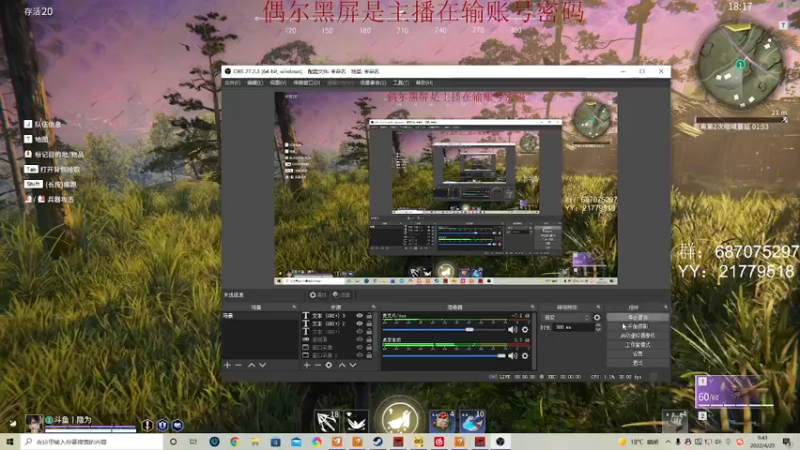Launch Chrome from the taskbar
The height and width of the screenshot is (450, 800).
click(235, 441)
